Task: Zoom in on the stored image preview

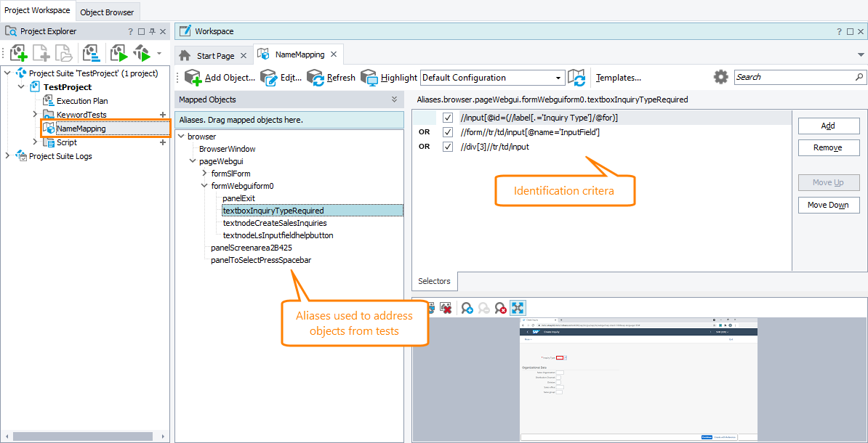Action: [x=467, y=307]
